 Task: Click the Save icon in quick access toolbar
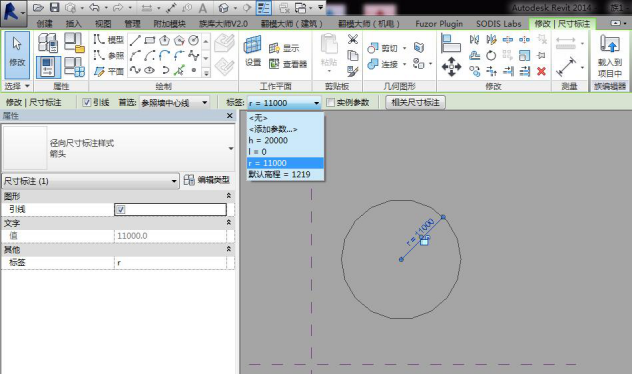point(54,7)
